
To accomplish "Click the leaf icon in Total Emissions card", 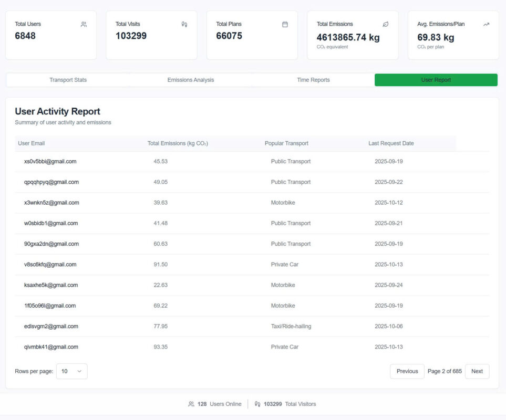I will pos(386,24).
